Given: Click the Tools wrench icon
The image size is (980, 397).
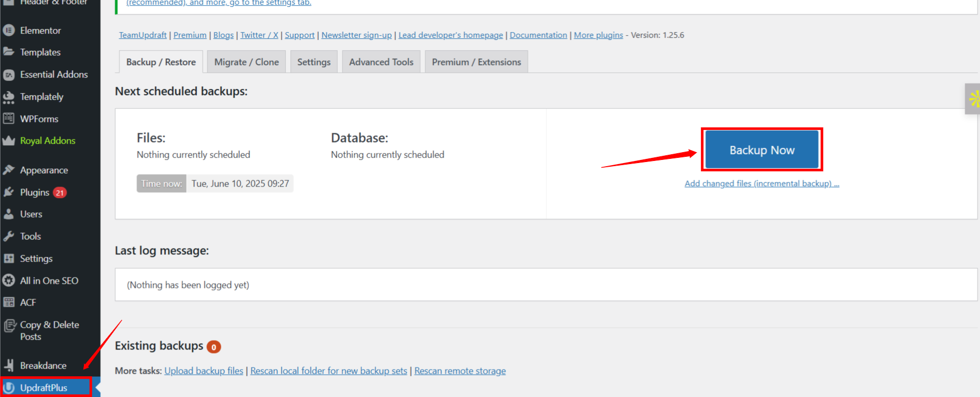Looking at the screenshot, I should [x=9, y=236].
